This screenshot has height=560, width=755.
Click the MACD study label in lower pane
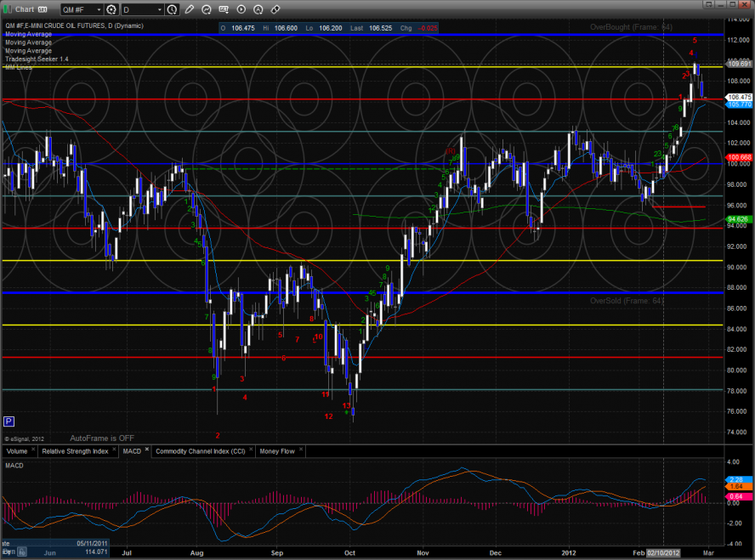pos(14,465)
